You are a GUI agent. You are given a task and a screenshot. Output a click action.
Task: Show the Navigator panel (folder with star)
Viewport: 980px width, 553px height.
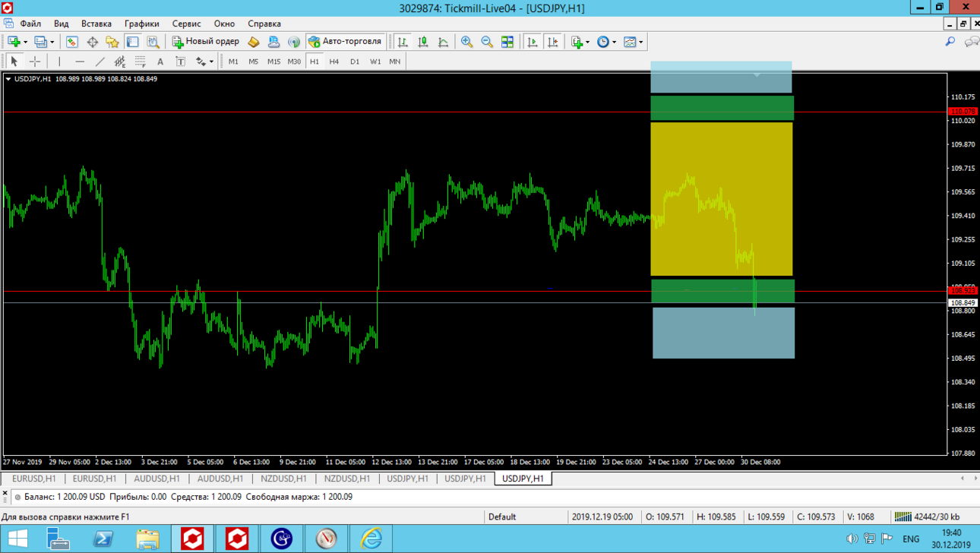coord(112,42)
